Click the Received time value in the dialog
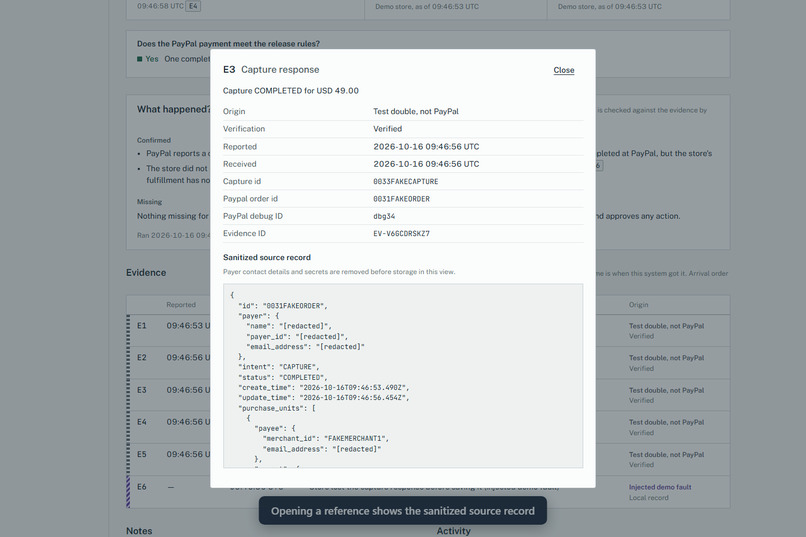Image resolution: width=806 pixels, height=537 pixels. [x=426, y=164]
